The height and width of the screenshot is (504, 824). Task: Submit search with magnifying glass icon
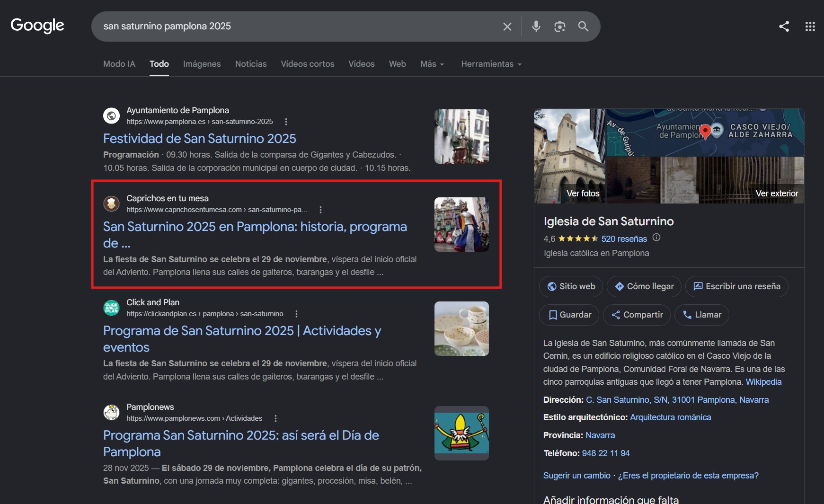(x=583, y=27)
